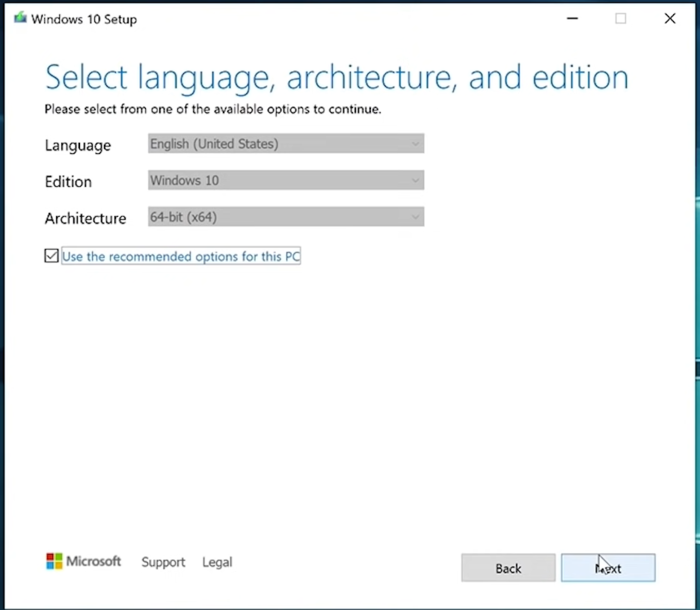700x610 pixels.
Task: Open the Architecture dropdown
Action: [x=286, y=217]
